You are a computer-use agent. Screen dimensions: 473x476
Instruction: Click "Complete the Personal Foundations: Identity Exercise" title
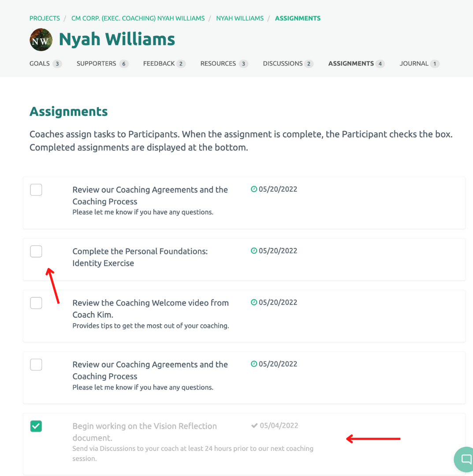coord(140,257)
